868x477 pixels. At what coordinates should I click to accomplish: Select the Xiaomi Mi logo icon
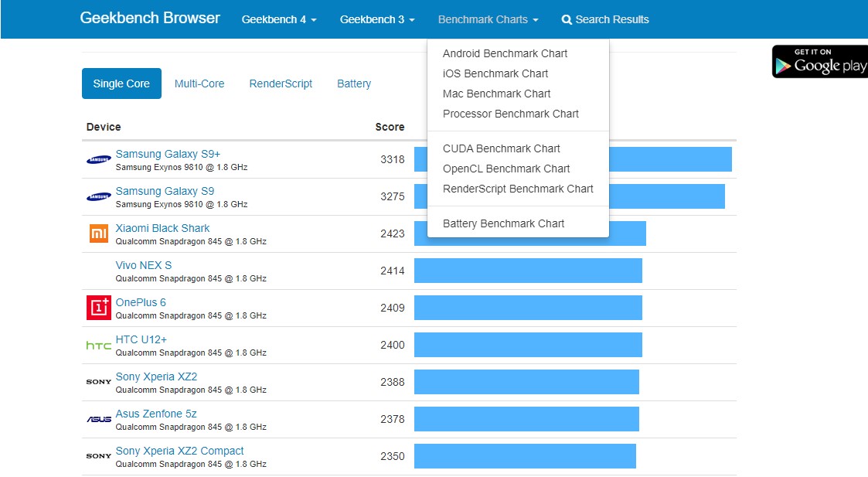[x=98, y=233]
